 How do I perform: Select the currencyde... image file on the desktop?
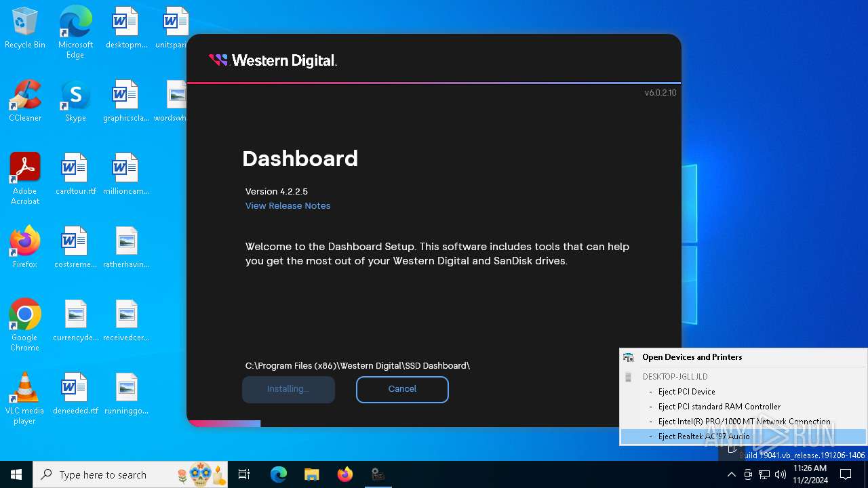point(75,321)
